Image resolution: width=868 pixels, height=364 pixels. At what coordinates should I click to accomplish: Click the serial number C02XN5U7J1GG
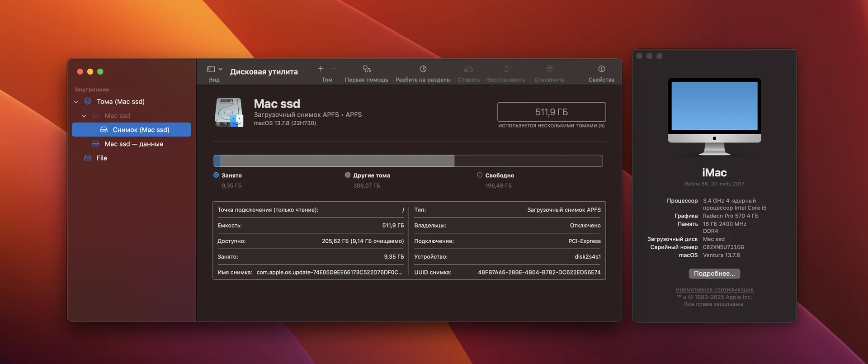(x=723, y=247)
